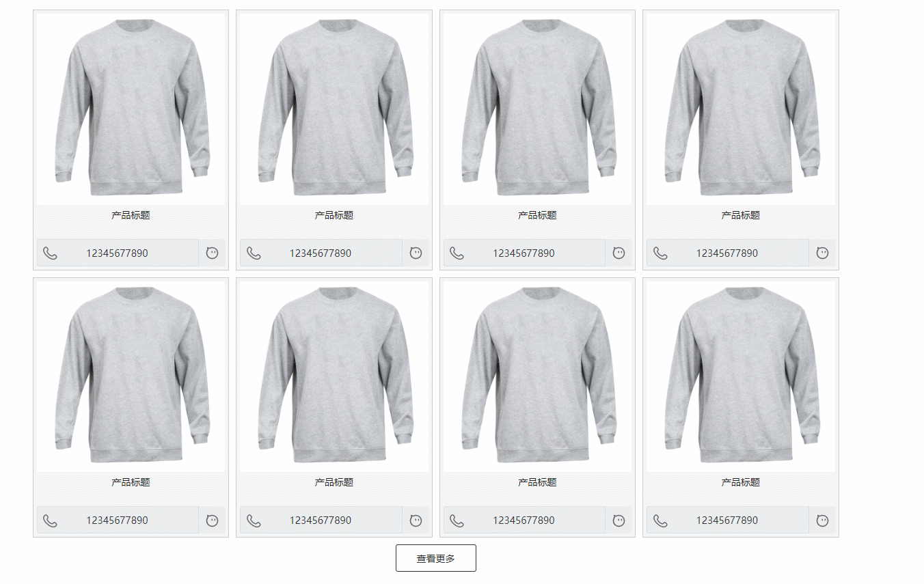Image resolution: width=924 pixels, height=584 pixels.
Task: Click the phone icon on fourth bottom-row card
Action: click(660, 520)
